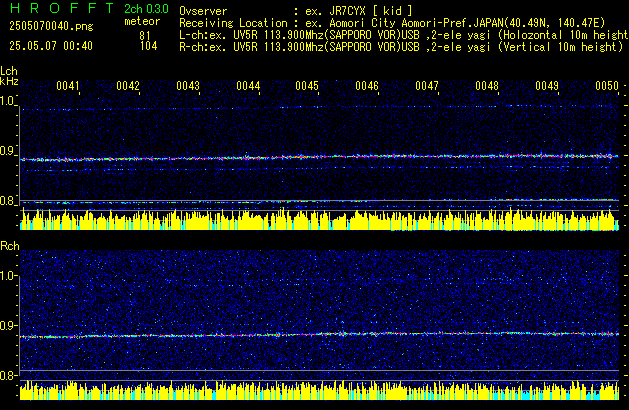
Task: Click the meteor count 104
Action: [148, 46]
